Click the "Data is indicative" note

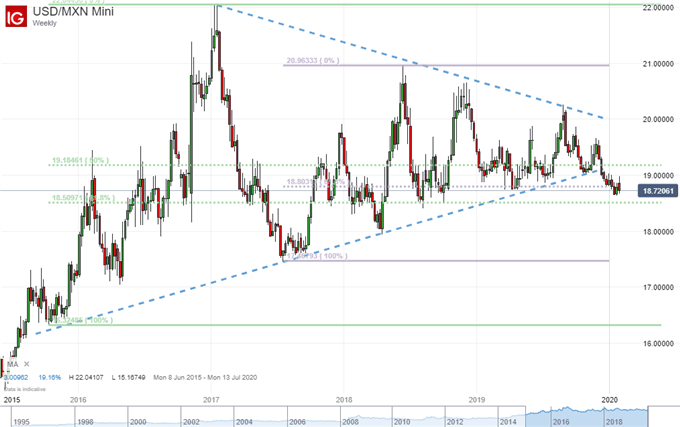click(25, 389)
